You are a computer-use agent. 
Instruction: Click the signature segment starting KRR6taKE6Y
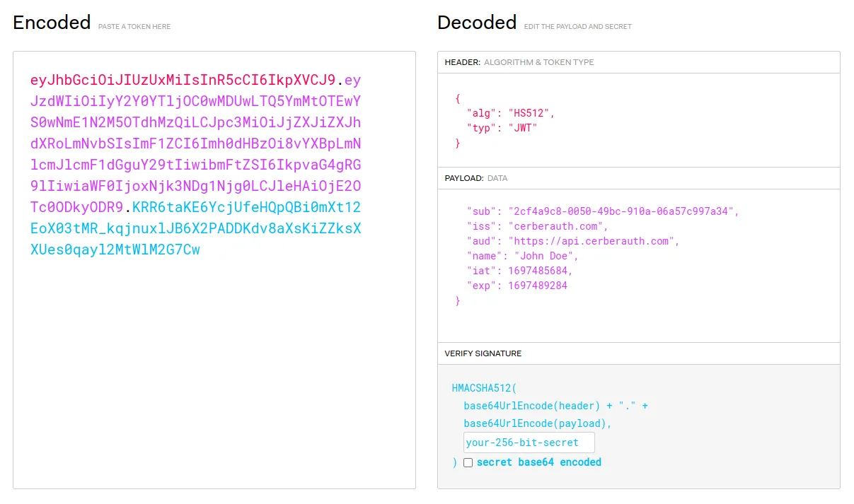pos(247,207)
